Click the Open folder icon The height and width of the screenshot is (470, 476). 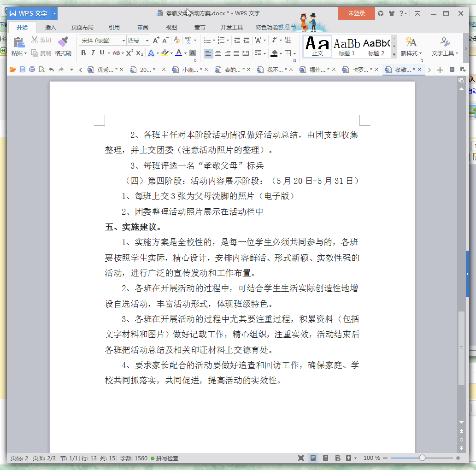click(x=13, y=70)
